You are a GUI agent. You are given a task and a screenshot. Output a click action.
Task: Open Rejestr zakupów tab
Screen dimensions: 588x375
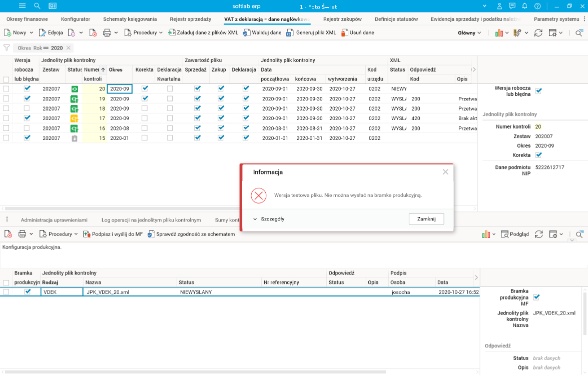[x=342, y=19]
